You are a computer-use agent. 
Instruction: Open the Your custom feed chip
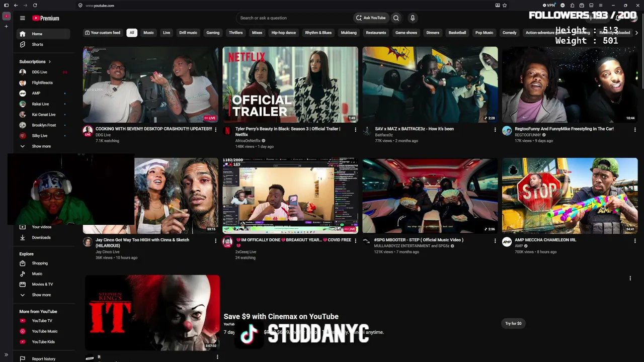(x=103, y=33)
